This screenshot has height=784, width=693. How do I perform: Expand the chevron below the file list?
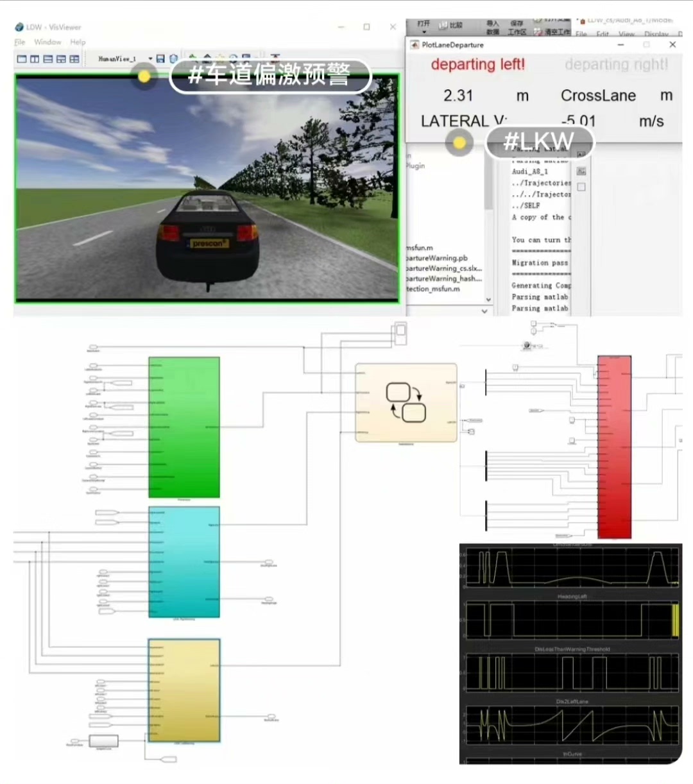click(x=484, y=311)
